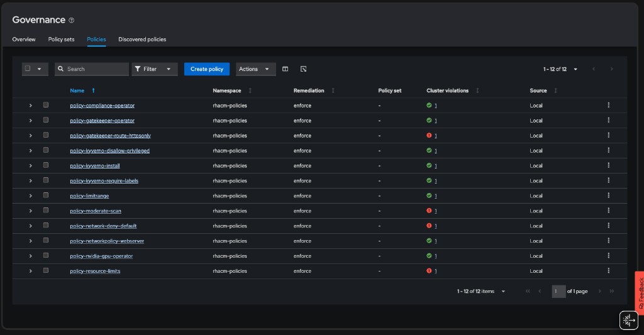Viewport: 644px width, 335px height.
Task: Open kebab menu for policy-gatekeeper-operator
Action: (x=608, y=120)
